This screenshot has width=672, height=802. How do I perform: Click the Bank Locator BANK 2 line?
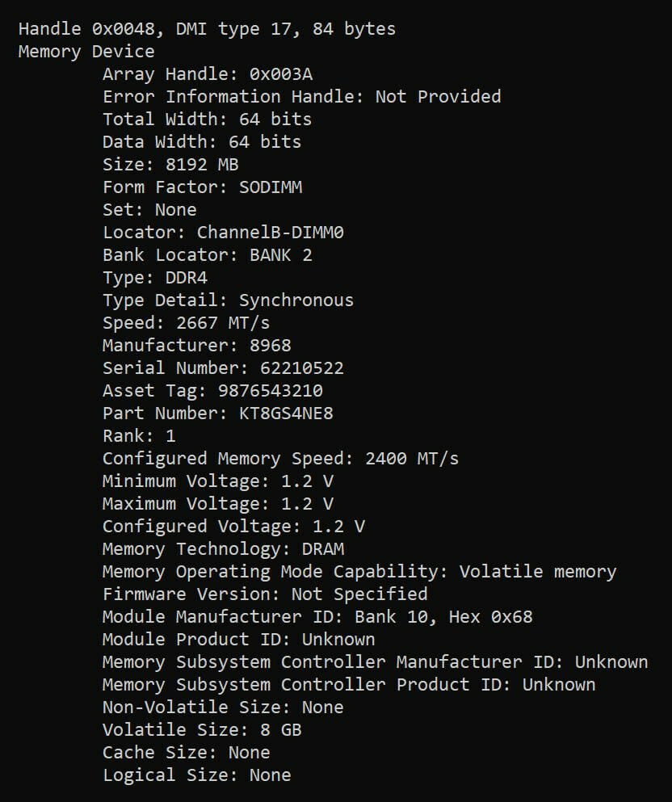[x=208, y=255]
